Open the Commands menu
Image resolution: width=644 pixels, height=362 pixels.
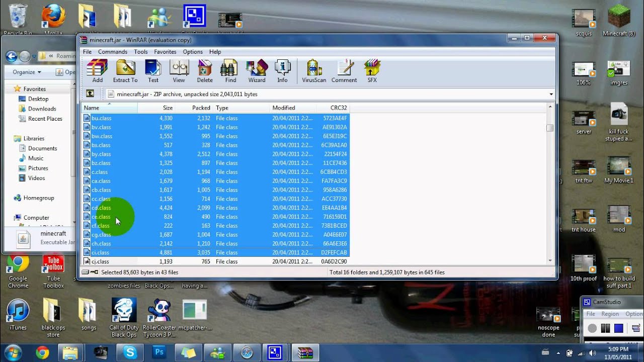click(x=113, y=52)
